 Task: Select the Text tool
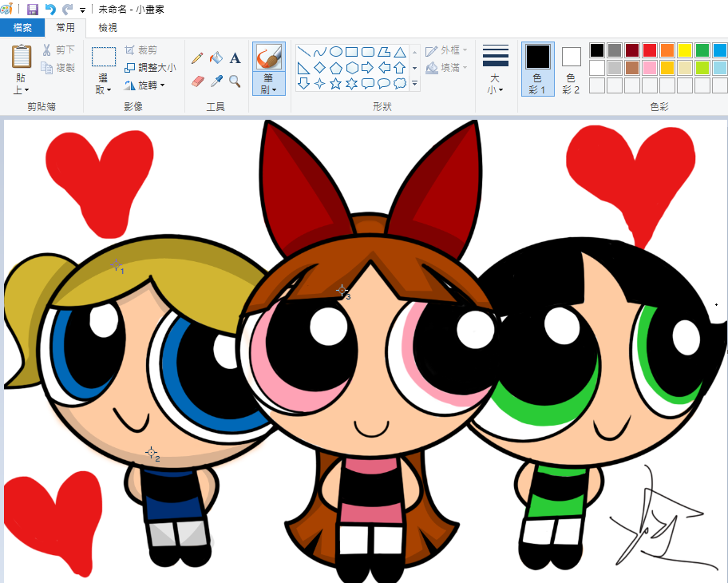point(235,58)
